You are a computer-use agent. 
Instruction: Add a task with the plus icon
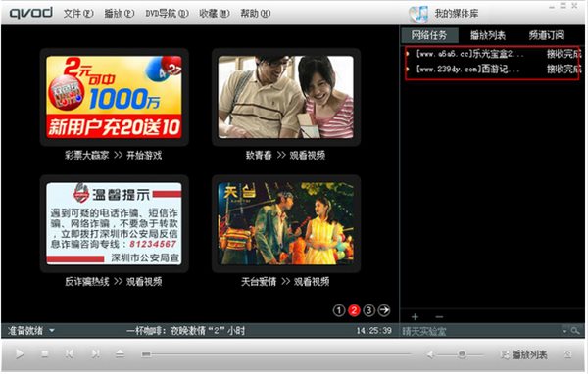(415, 317)
